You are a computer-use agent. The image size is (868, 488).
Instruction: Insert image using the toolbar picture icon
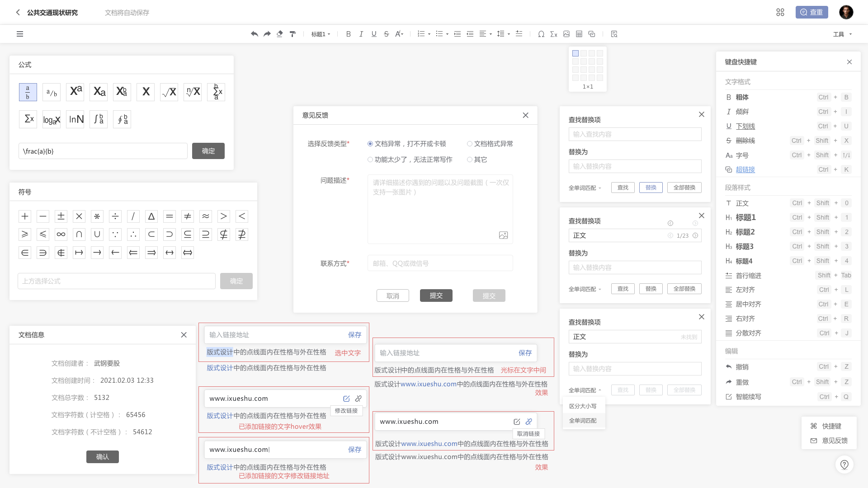tap(566, 34)
